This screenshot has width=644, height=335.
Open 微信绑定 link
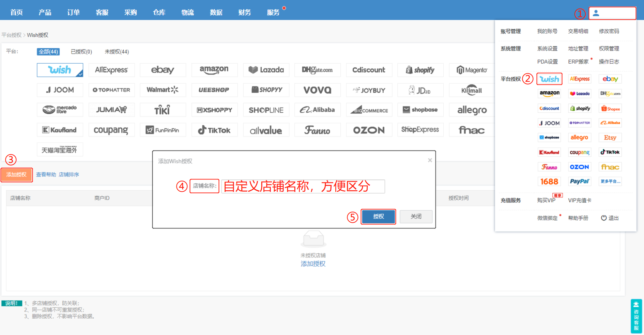(x=547, y=218)
